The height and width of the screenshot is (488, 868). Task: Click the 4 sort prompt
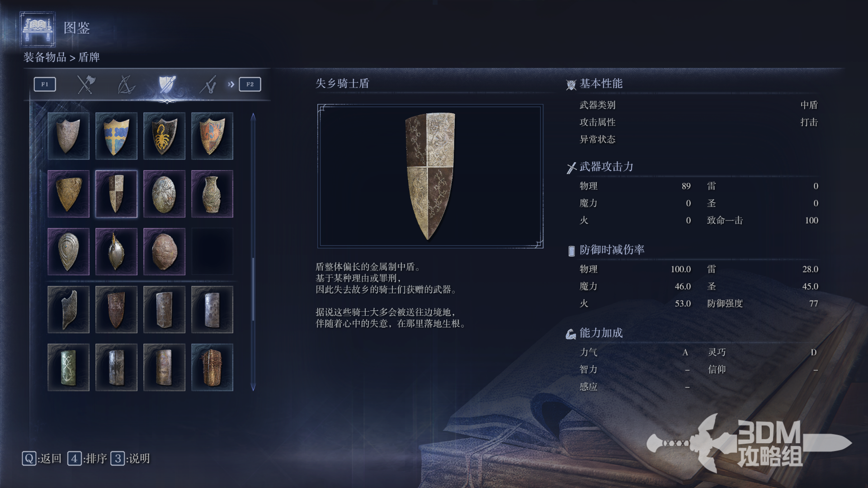point(87,459)
